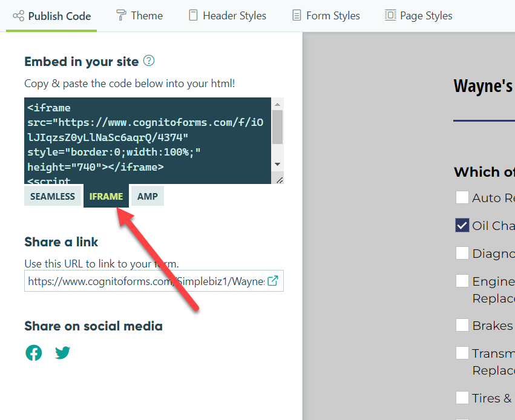This screenshot has height=420, width=515.
Task: Open the Page Styles tab
Action: [418, 16]
